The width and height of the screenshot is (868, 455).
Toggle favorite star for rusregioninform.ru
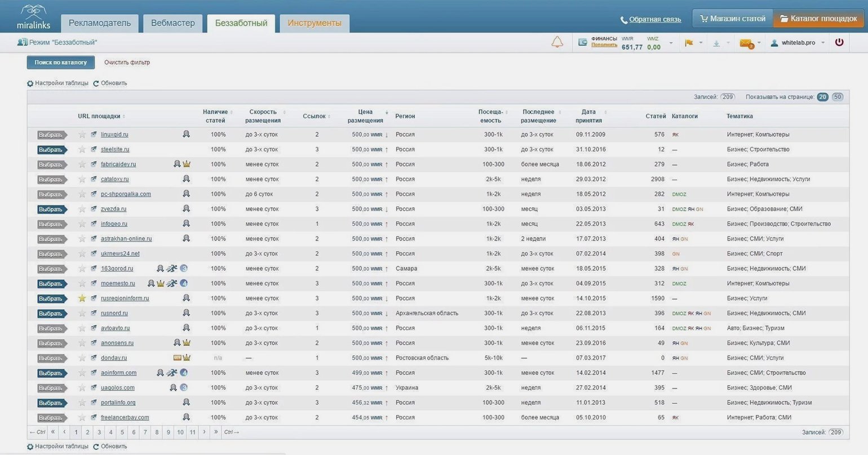[x=82, y=298]
